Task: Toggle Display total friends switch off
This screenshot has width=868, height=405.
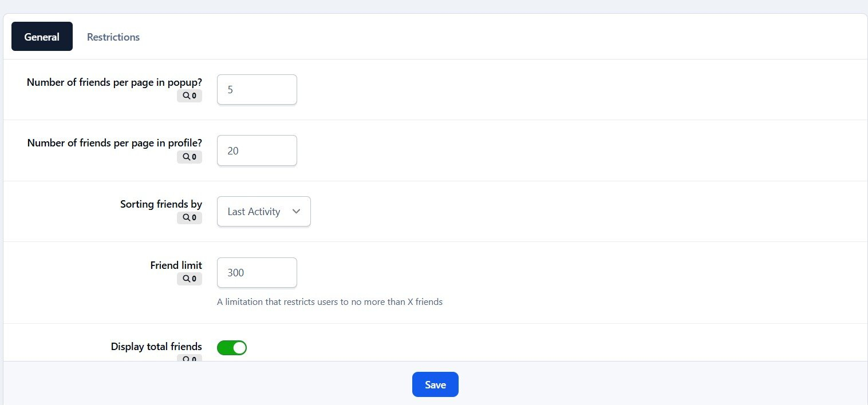Action: (232, 347)
